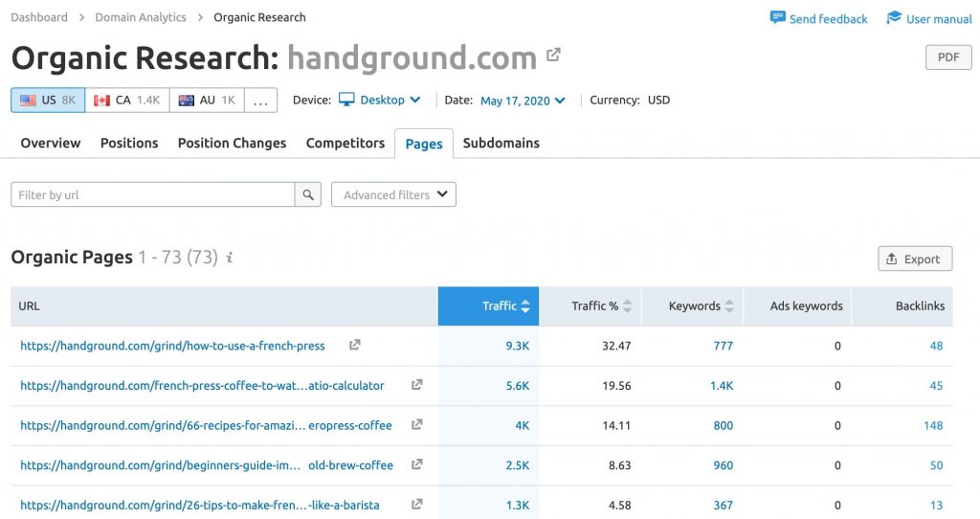This screenshot has height=519, width=980.
Task: Select the AU 1K database
Action: coord(207,100)
